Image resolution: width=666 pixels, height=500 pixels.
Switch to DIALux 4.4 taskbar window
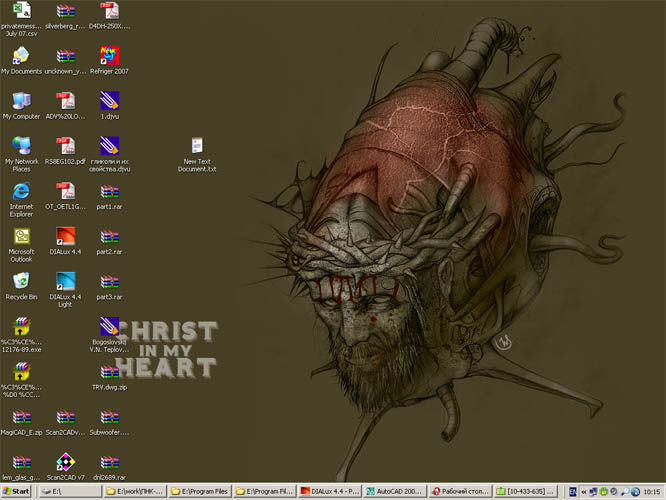pos(331,491)
